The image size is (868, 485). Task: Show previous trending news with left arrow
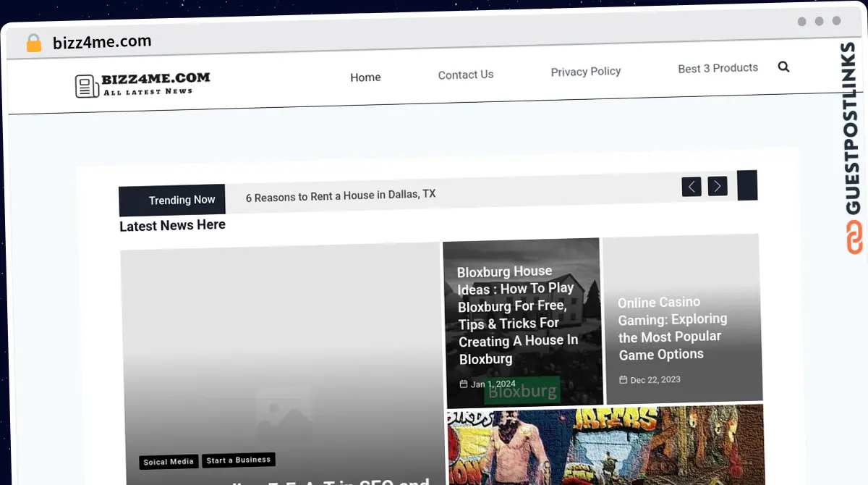[692, 187]
